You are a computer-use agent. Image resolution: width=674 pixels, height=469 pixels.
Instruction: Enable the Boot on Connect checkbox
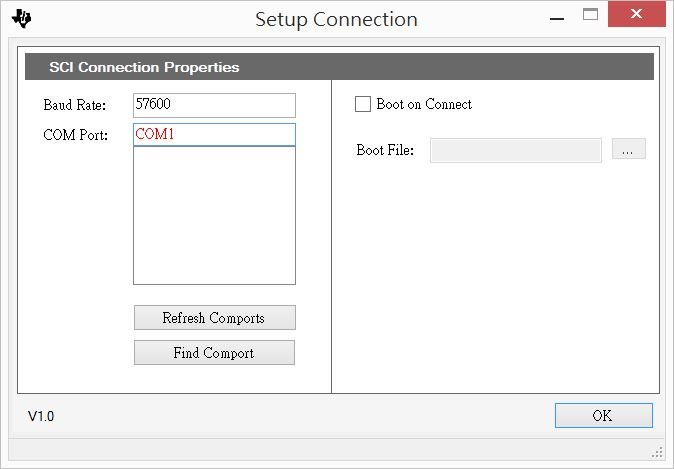click(363, 104)
